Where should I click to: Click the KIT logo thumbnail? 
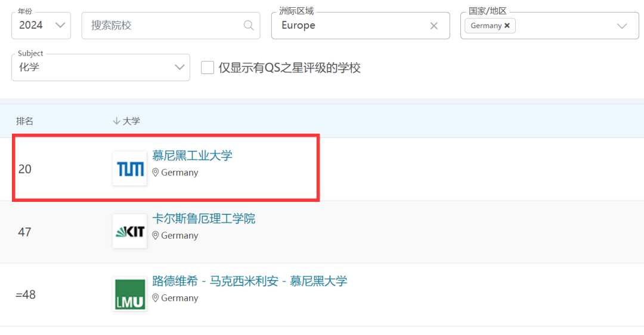tap(130, 231)
